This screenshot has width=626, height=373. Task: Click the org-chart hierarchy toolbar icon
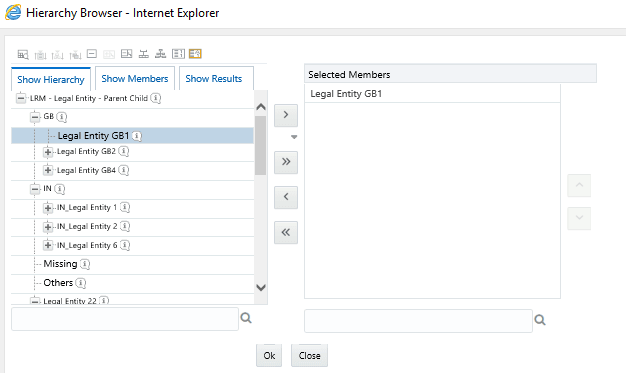coord(160,54)
